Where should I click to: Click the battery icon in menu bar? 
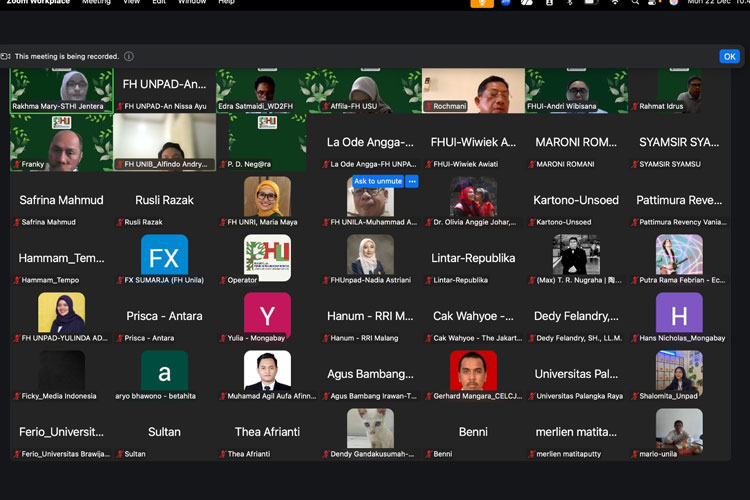590,3
